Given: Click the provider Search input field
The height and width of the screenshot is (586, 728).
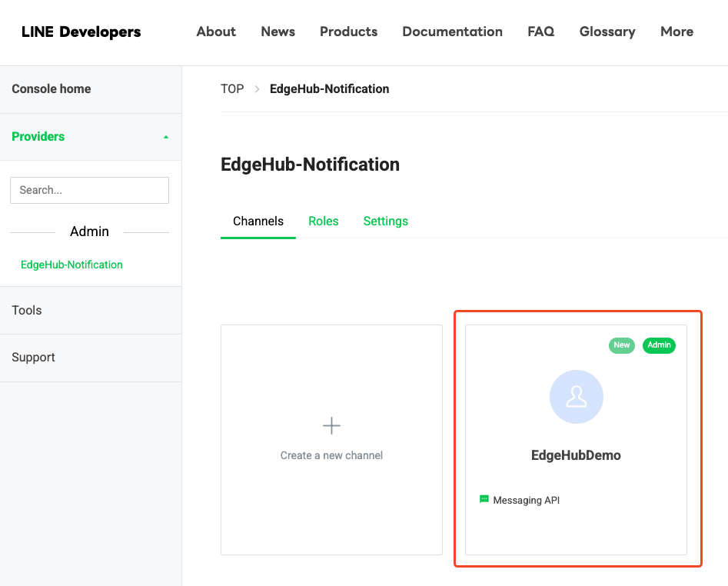Looking at the screenshot, I should pyautogui.click(x=89, y=190).
